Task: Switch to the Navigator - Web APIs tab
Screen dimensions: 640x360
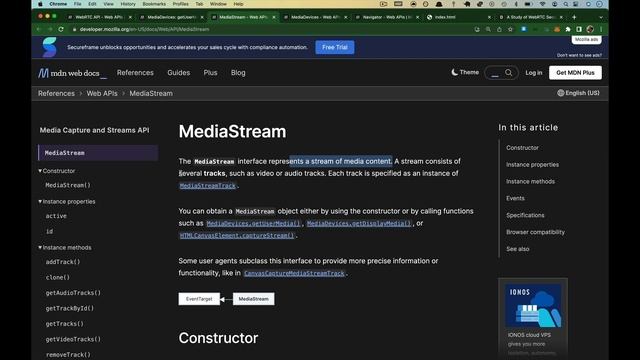Action: click(x=386, y=17)
